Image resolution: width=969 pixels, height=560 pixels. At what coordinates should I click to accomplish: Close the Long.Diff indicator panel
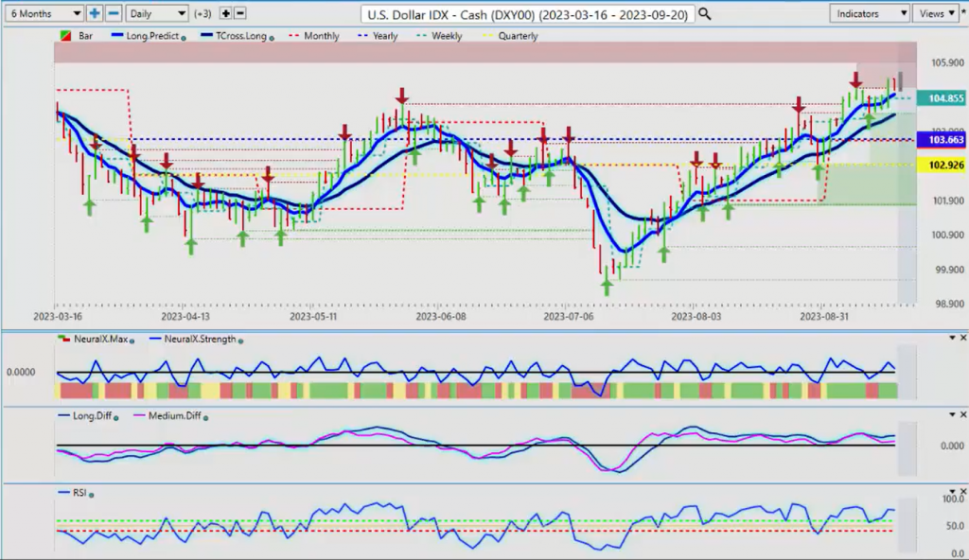pyautogui.click(x=962, y=414)
